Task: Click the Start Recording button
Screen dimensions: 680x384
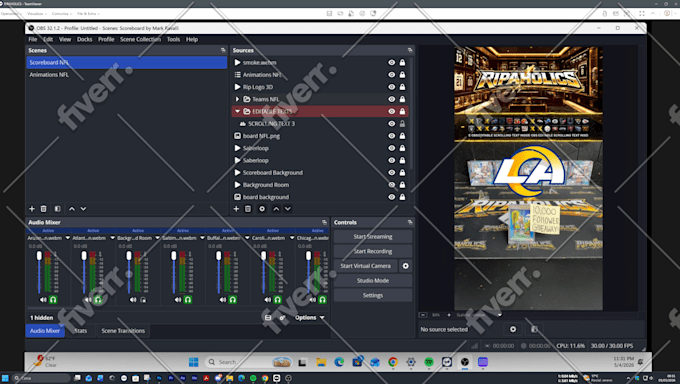Action: pyautogui.click(x=373, y=251)
